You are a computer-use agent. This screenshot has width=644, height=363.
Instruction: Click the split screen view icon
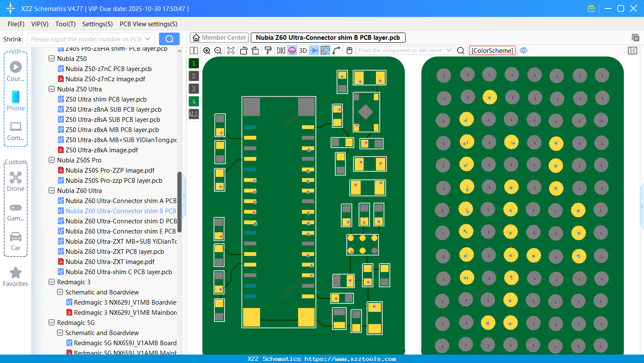tap(194, 50)
